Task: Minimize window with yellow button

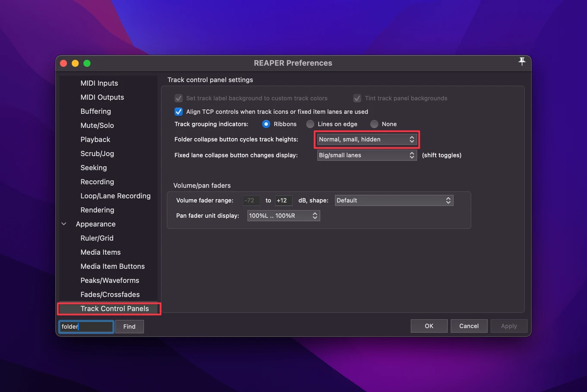Action: [x=75, y=63]
